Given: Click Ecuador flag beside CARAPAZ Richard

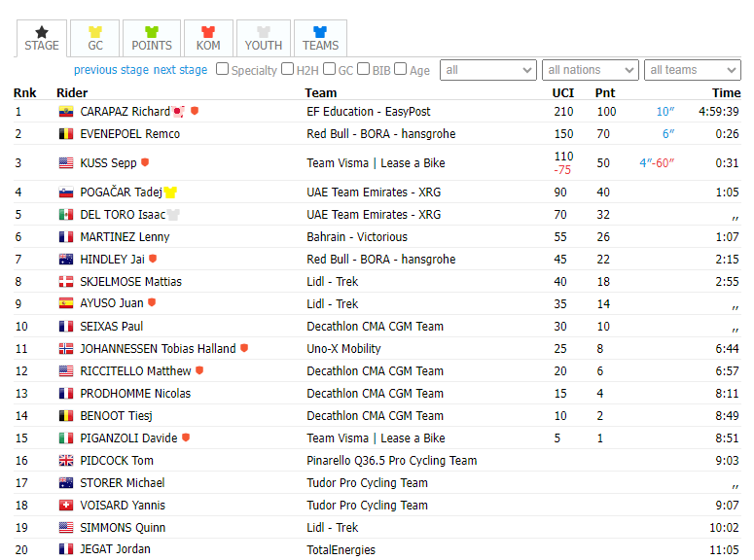Looking at the screenshot, I should click(x=66, y=112).
